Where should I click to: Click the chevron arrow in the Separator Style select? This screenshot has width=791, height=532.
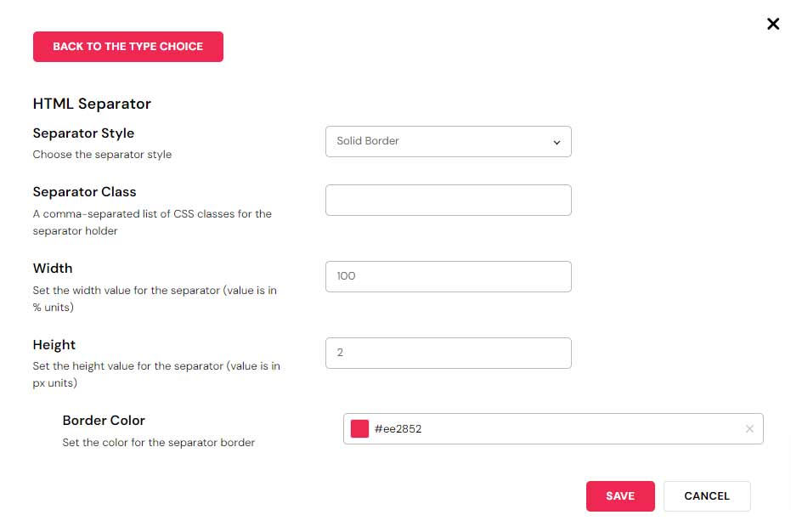pyautogui.click(x=557, y=143)
